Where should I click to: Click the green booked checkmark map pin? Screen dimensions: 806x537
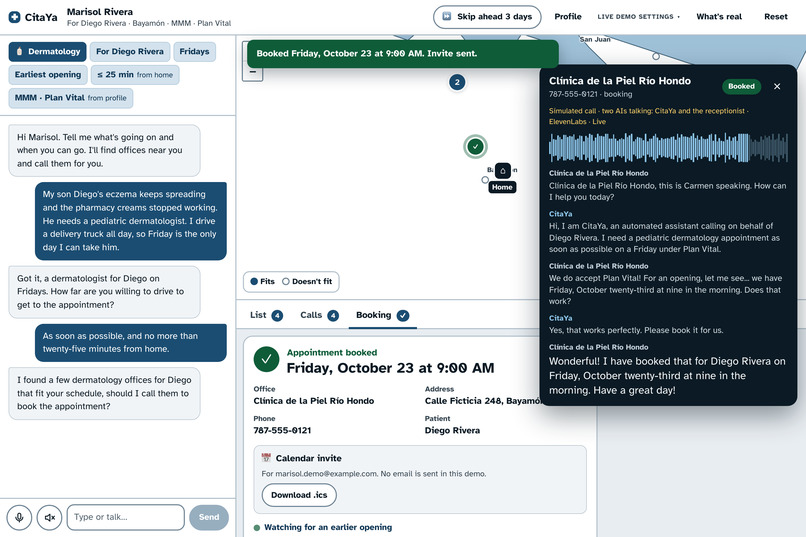(x=475, y=146)
